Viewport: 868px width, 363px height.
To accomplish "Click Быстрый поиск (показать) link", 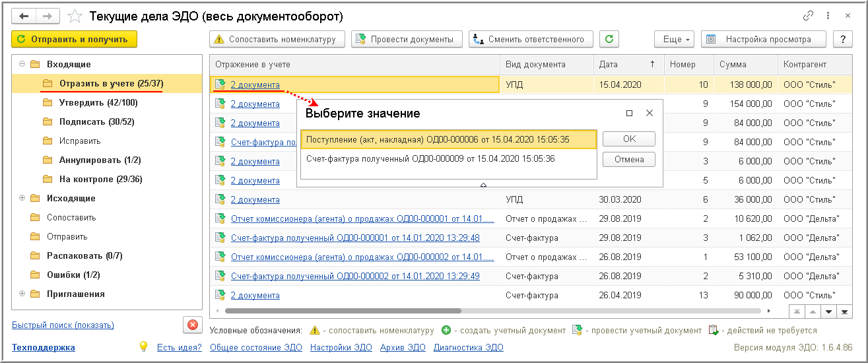I will [x=63, y=325].
